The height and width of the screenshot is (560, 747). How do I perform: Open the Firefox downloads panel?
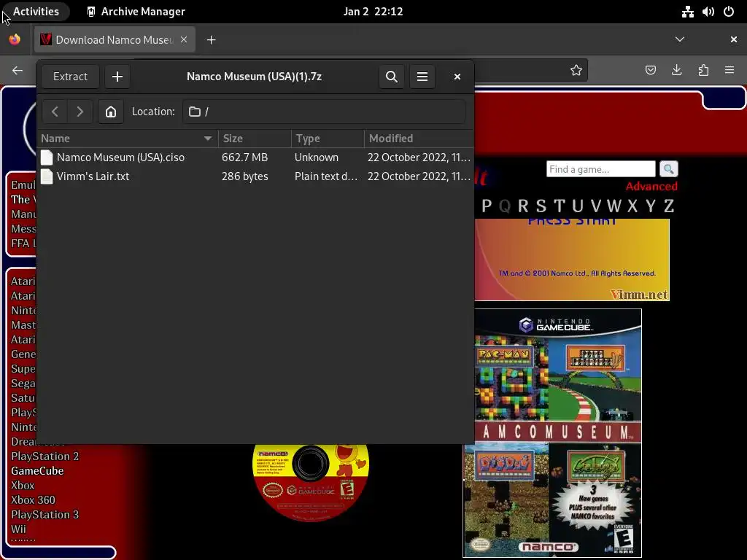coord(676,71)
